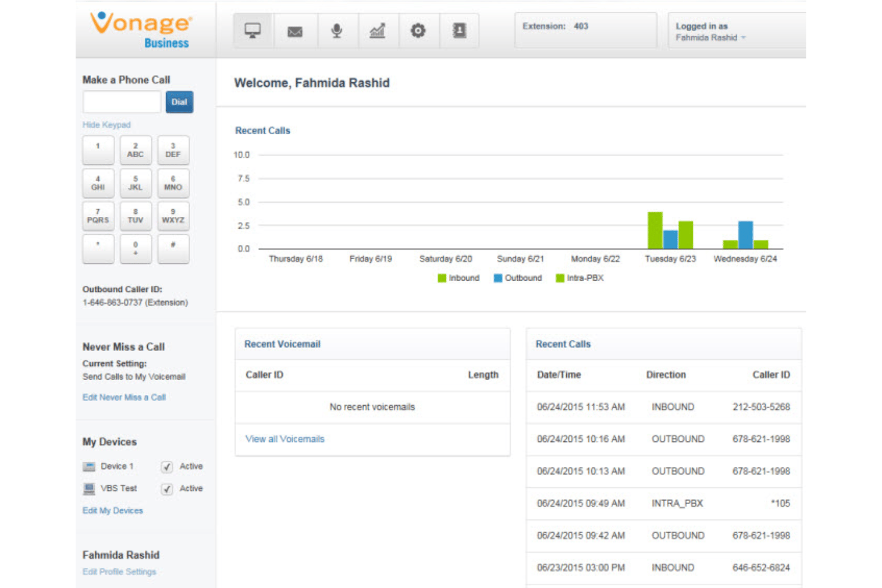Click caller ID *105

click(x=781, y=503)
